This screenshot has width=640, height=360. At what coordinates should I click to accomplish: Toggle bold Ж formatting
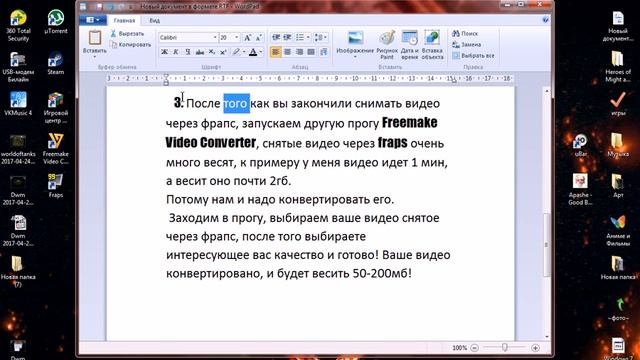tap(164, 52)
